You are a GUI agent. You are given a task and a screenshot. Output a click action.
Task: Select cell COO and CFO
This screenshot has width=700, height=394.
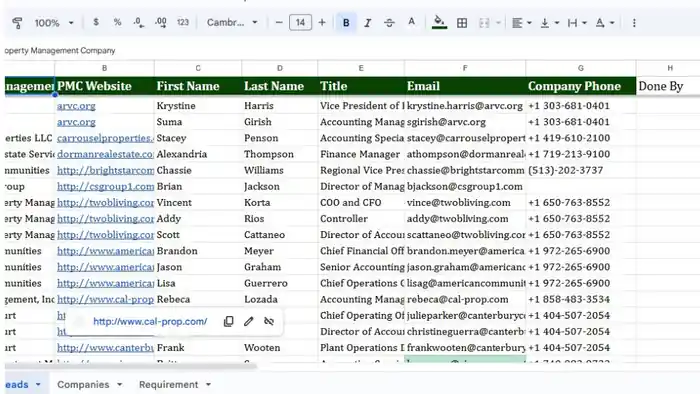pos(361,203)
